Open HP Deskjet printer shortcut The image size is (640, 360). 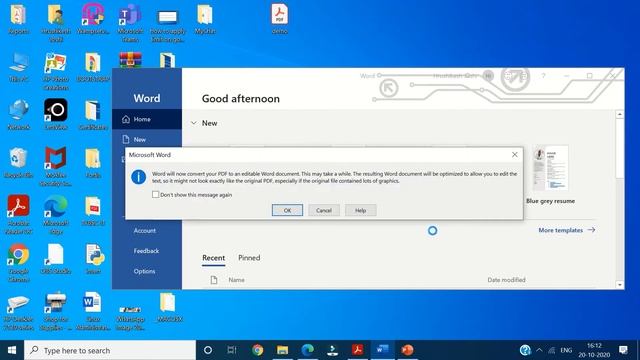[18, 311]
